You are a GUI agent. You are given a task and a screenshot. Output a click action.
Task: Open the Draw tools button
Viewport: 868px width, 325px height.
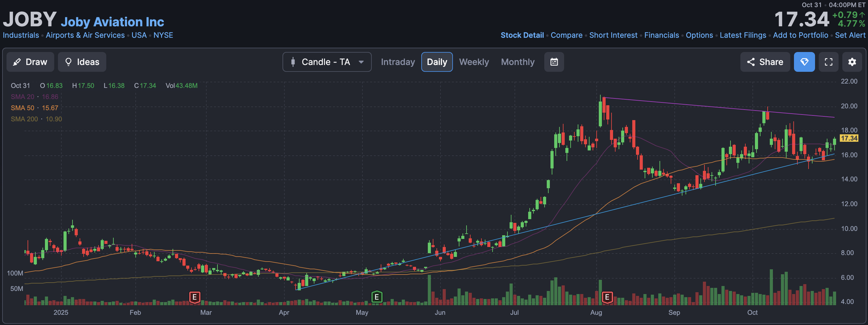click(30, 62)
